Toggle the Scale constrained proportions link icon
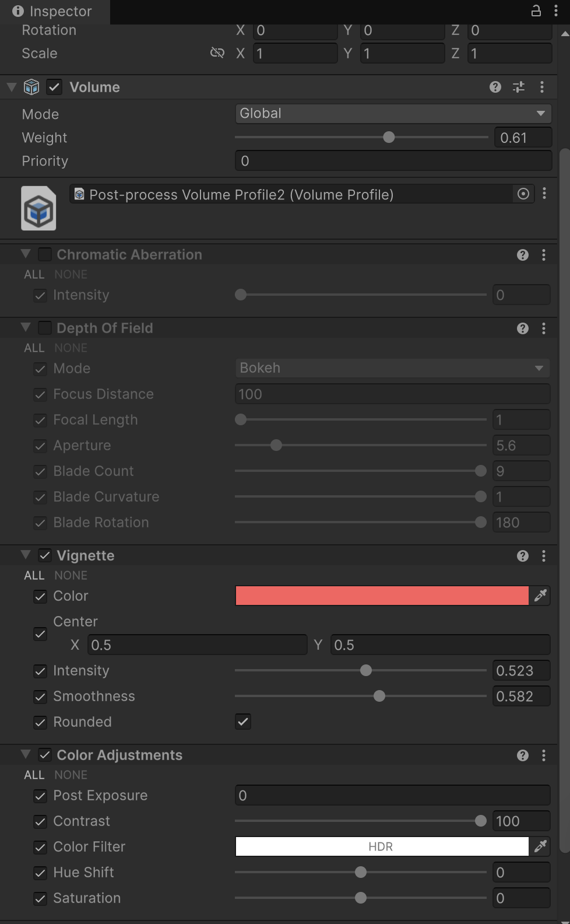The image size is (570, 924). (x=217, y=53)
